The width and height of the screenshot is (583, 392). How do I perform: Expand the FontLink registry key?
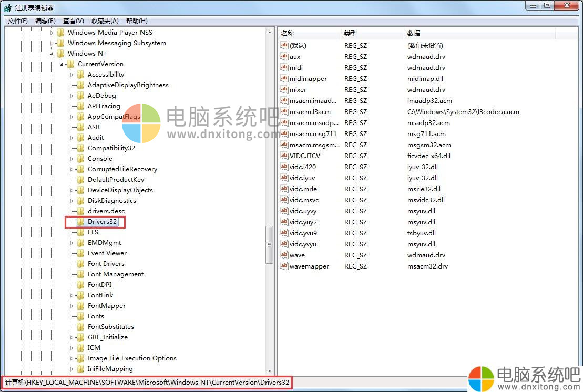click(73, 295)
